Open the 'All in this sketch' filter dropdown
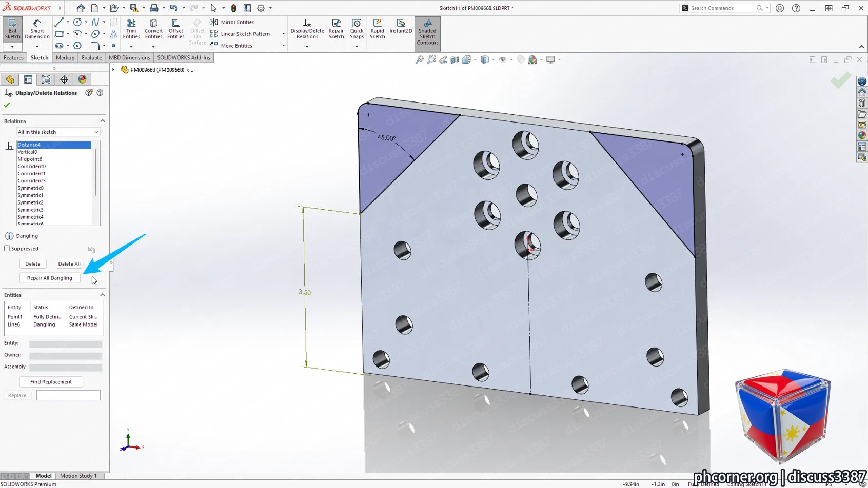Viewport: 868px width, 488px height. (x=58, y=132)
